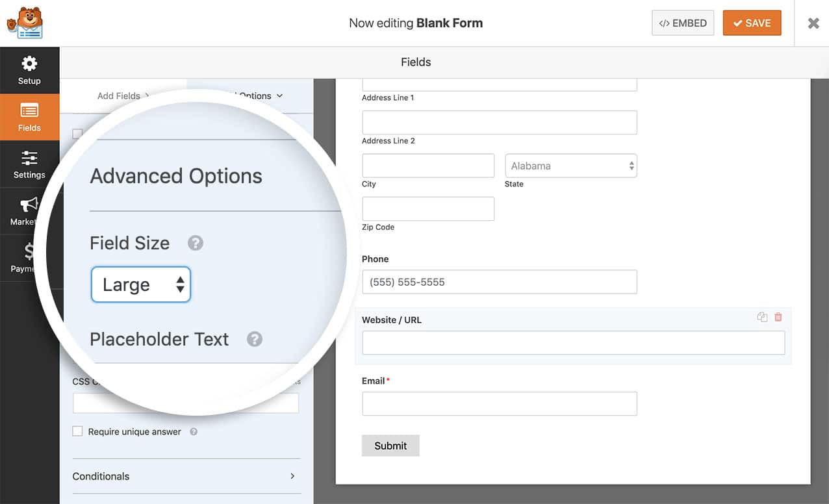829x504 pixels.
Task: Open the Field Size dropdown
Action: point(141,284)
